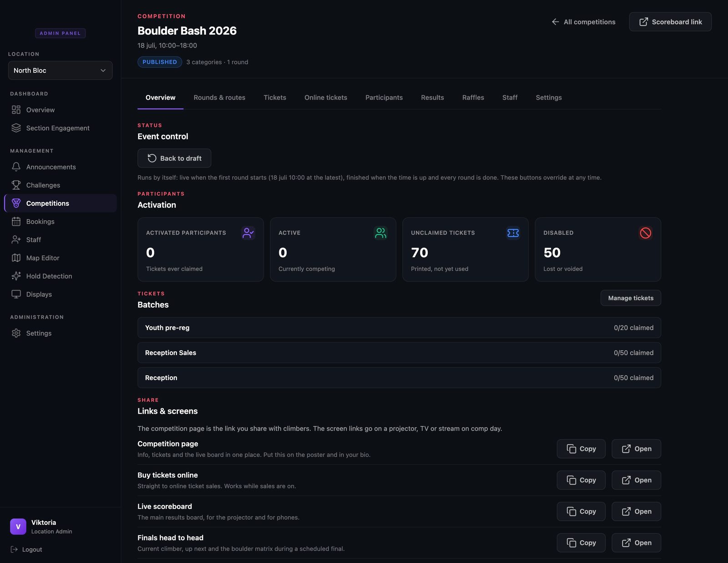
Task: View the Results tab
Action: pos(432,97)
